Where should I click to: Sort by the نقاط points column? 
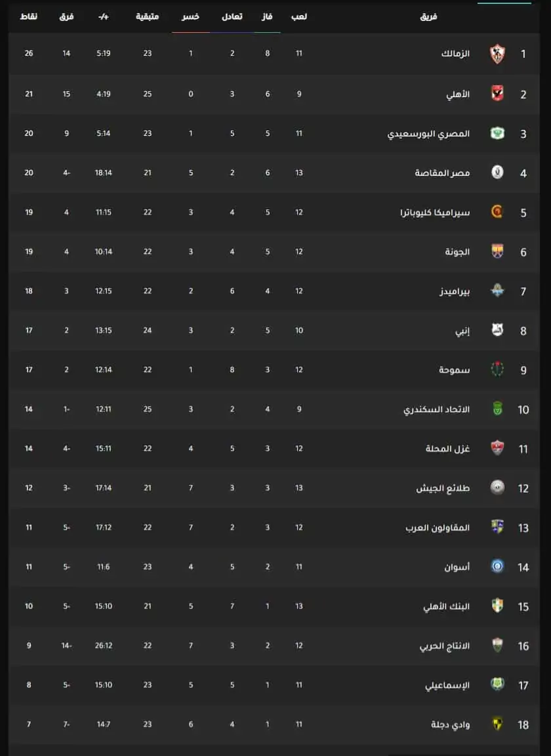[x=28, y=17]
